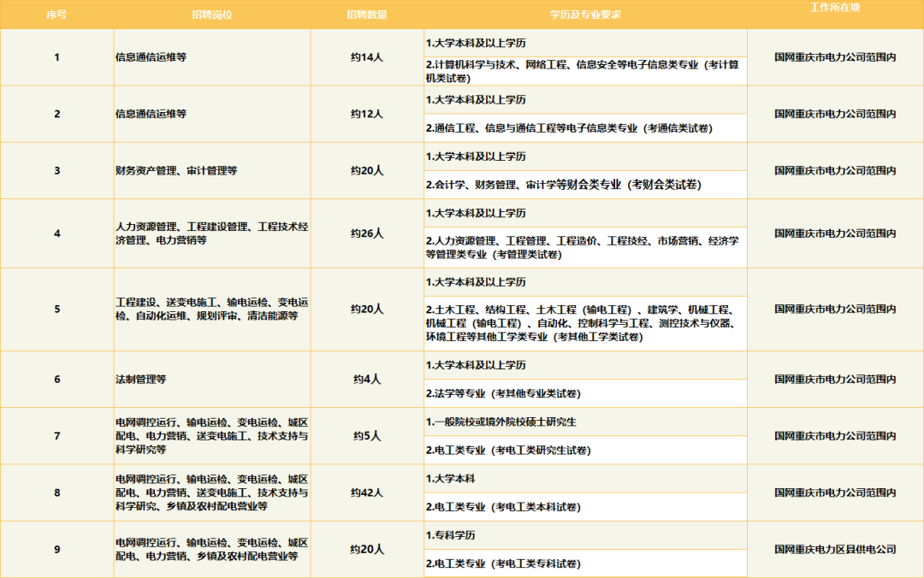The width and height of the screenshot is (924, 578).
Task: Click row 7 电网调控运行 position cell
Action: tap(212, 435)
